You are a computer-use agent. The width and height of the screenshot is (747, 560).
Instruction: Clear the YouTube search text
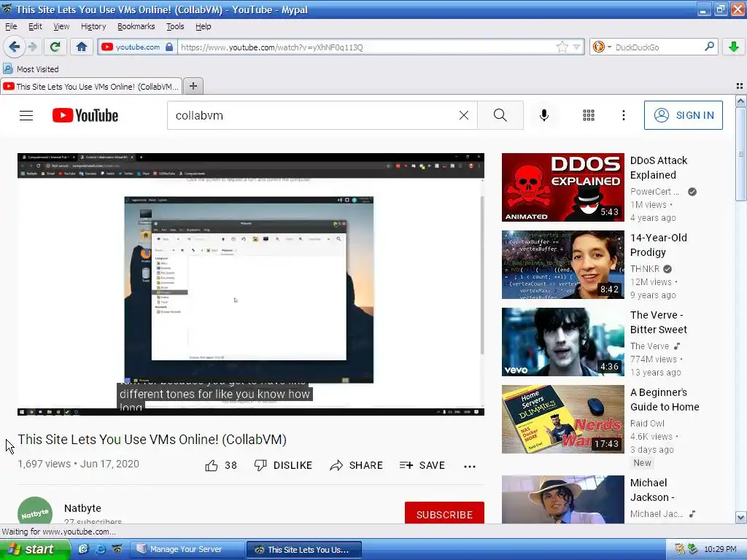coord(464,115)
